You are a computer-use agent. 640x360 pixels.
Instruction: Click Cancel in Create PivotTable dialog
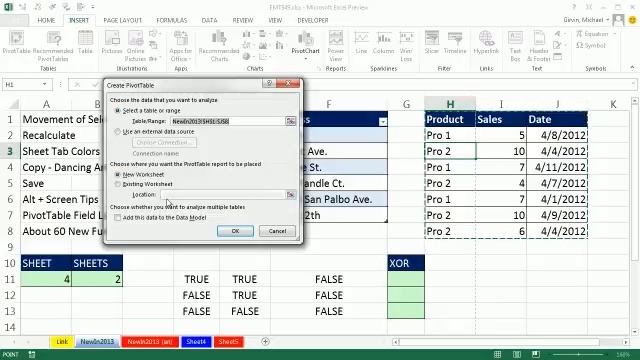pyautogui.click(x=277, y=231)
